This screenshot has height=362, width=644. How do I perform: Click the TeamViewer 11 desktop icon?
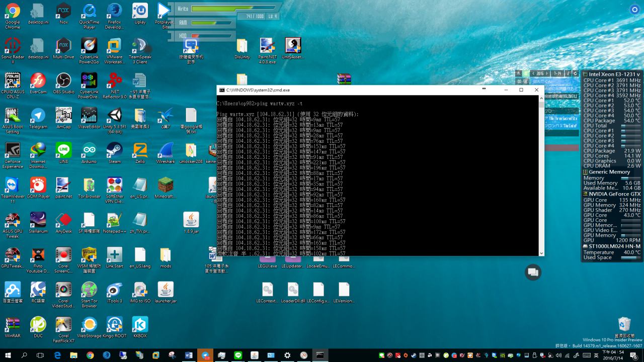(13, 186)
